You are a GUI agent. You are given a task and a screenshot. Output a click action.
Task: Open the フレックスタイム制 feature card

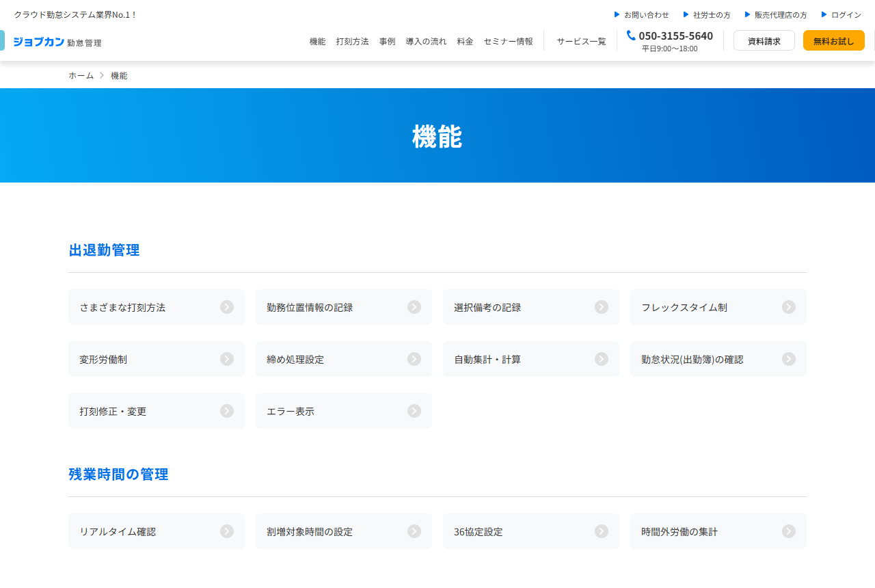[718, 307]
